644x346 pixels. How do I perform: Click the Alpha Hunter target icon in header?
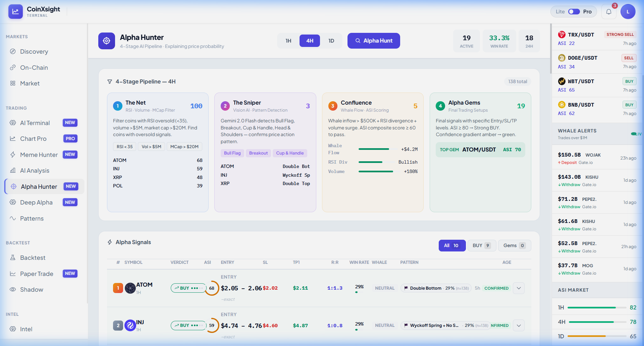[x=107, y=41]
